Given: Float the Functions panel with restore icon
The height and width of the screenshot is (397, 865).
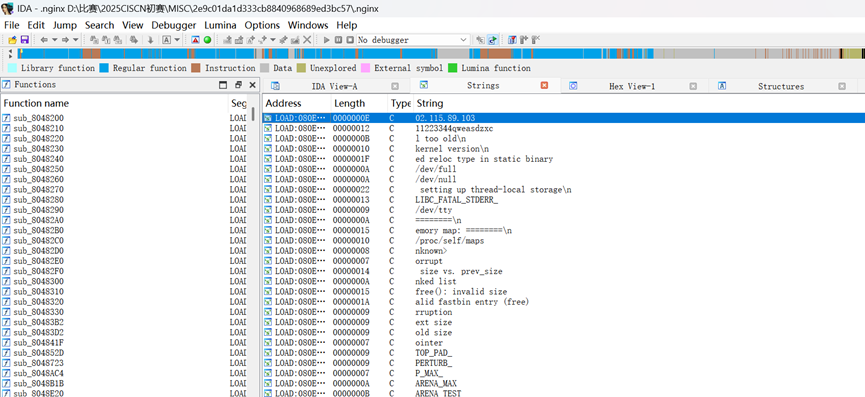Looking at the screenshot, I should (238, 85).
